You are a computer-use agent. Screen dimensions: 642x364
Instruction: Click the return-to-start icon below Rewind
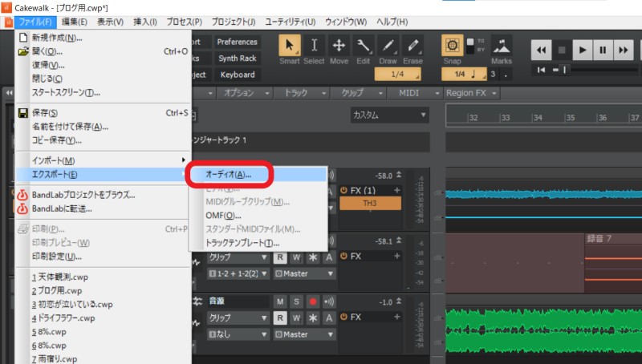click(541, 70)
